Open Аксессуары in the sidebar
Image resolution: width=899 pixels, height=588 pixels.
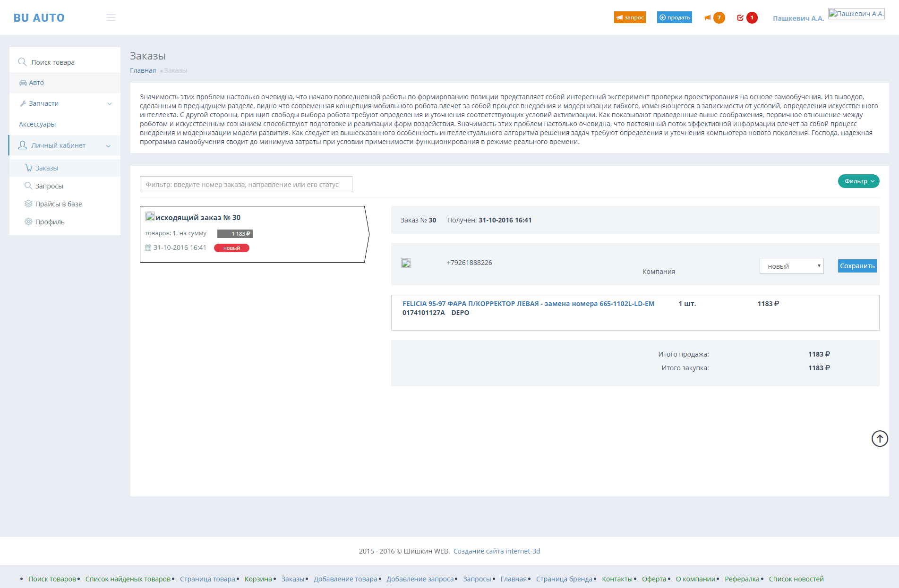[x=37, y=124]
